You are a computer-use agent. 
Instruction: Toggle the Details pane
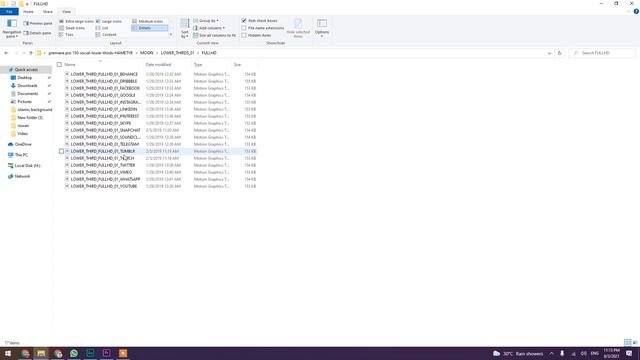38,33
